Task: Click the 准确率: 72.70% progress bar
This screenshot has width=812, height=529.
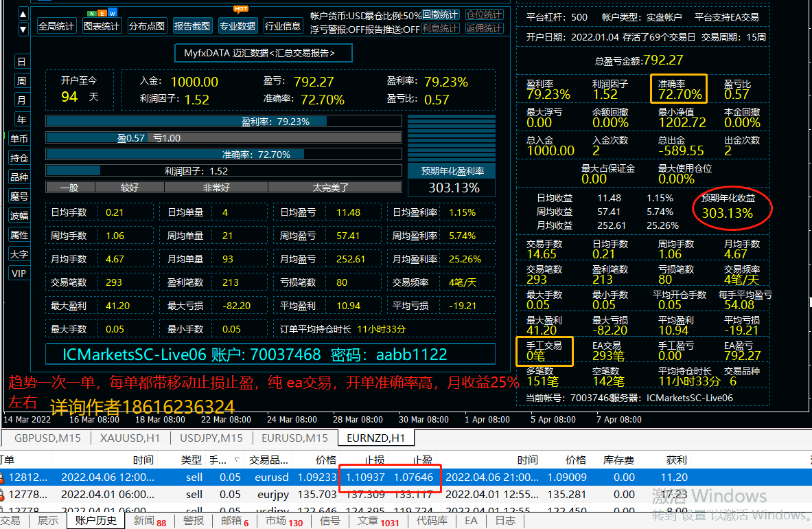Action: click(x=224, y=155)
